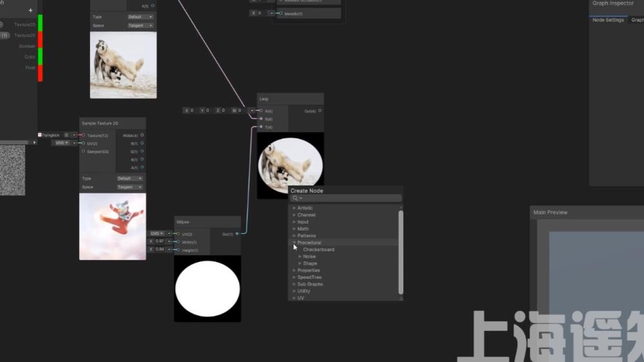Edit Lerp A input X value
The image size is (644, 362).
pyautogui.click(x=191, y=110)
